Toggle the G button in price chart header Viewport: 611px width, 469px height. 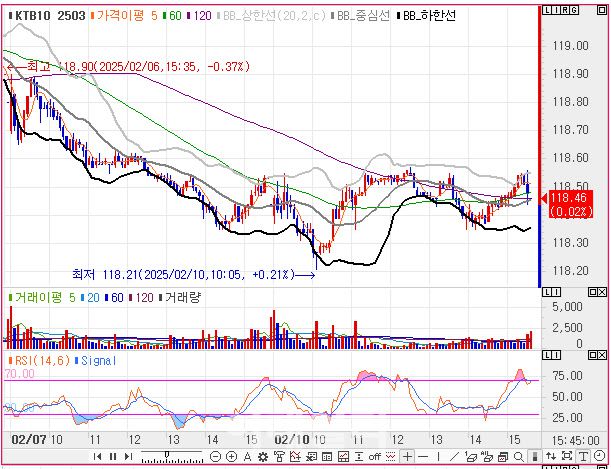click(574, 10)
